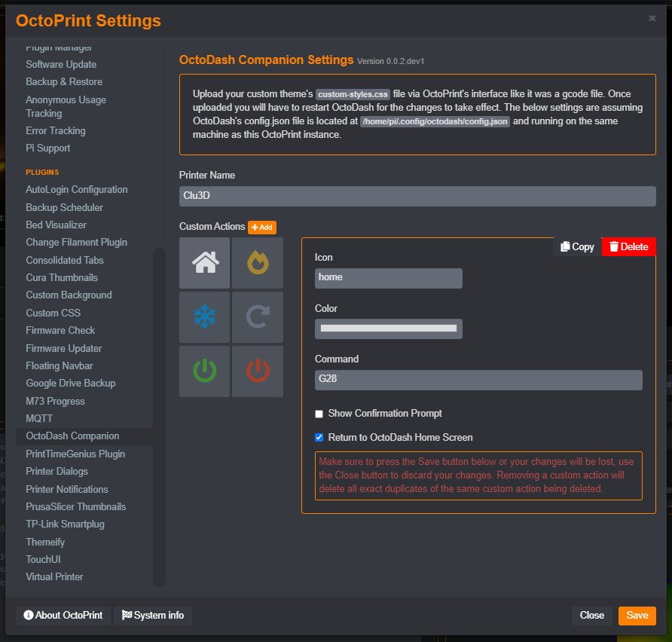
Task: Uncheck Return to OctoDash Home Screen
Action: click(319, 438)
